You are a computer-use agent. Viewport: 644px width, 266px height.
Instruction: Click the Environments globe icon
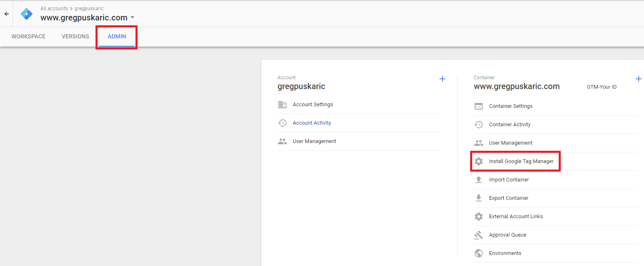479,253
